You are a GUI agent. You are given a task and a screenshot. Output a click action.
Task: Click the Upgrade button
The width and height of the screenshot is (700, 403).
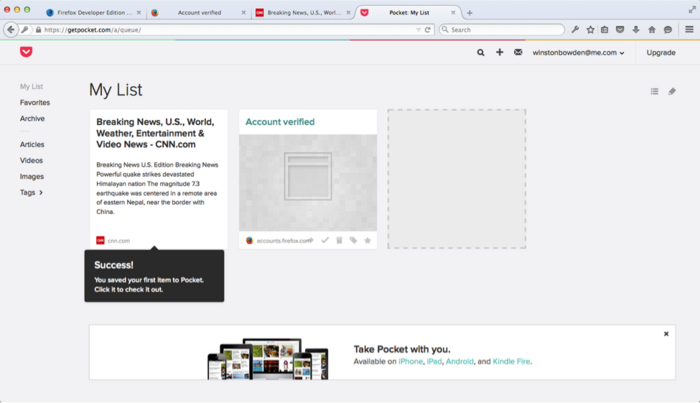click(661, 52)
